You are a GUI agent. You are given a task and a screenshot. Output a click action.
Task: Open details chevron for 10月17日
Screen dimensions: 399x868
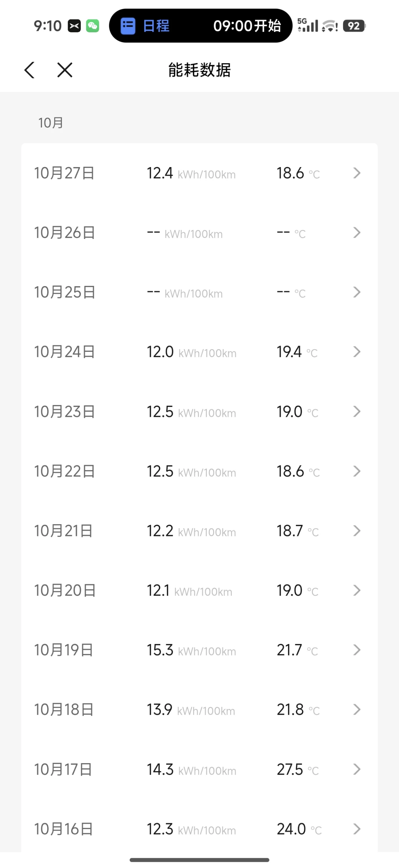pyautogui.click(x=357, y=769)
